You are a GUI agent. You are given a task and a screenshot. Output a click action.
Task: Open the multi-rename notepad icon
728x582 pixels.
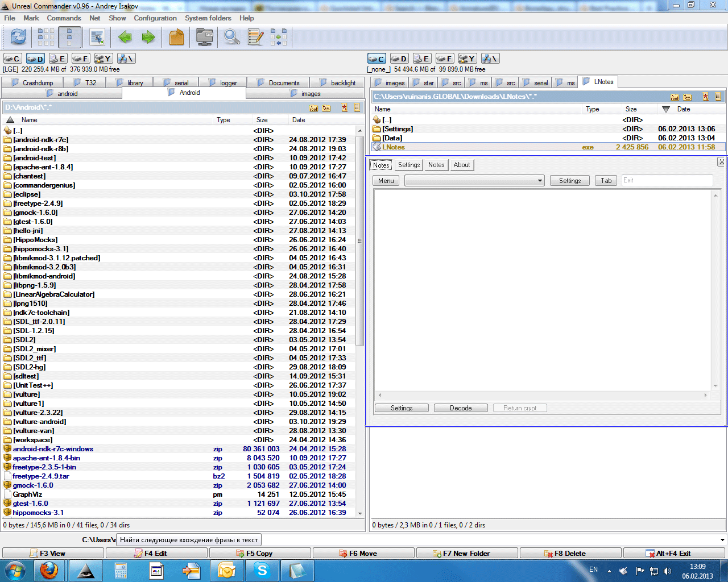coord(256,38)
